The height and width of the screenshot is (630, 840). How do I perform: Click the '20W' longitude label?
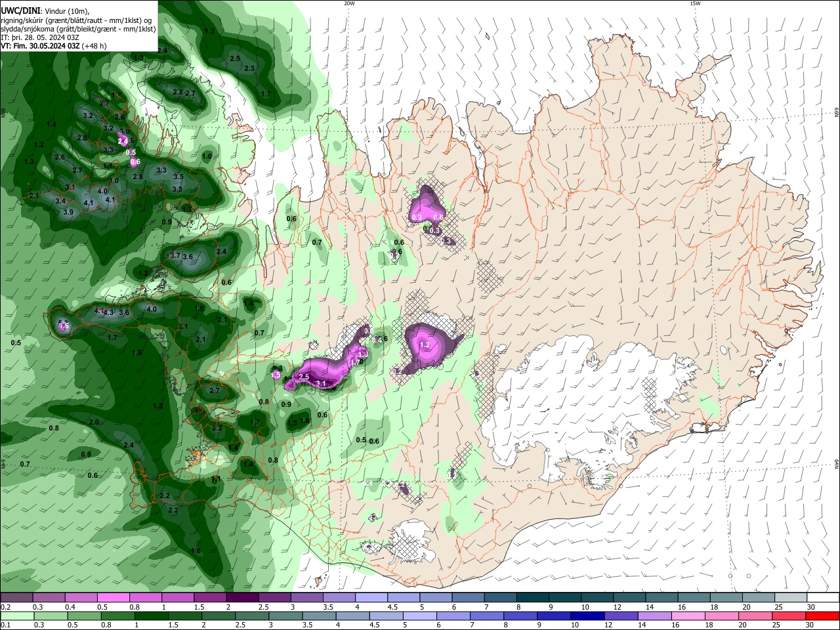pyautogui.click(x=349, y=3)
